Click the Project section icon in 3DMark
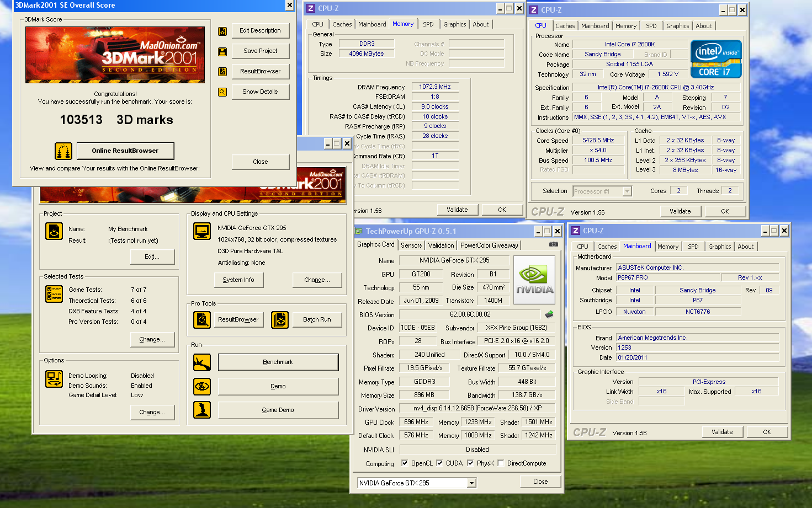Image resolution: width=812 pixels, height=508 pixels. pyautogui.click(x=54, y=231)
